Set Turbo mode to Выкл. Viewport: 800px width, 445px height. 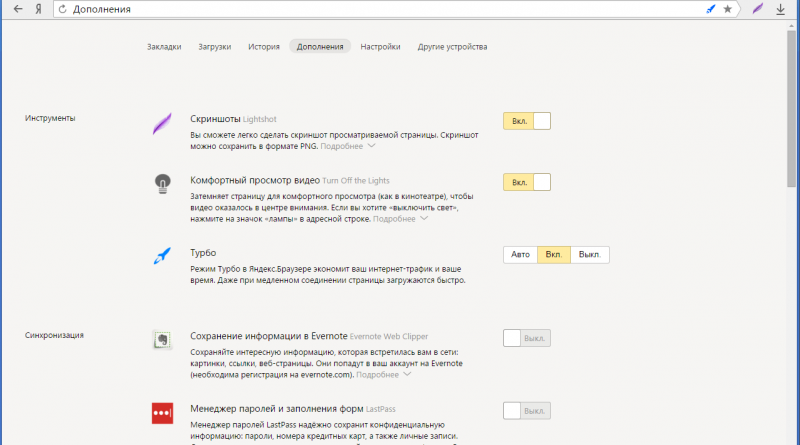pyautogui.click(x=590, y=255)
